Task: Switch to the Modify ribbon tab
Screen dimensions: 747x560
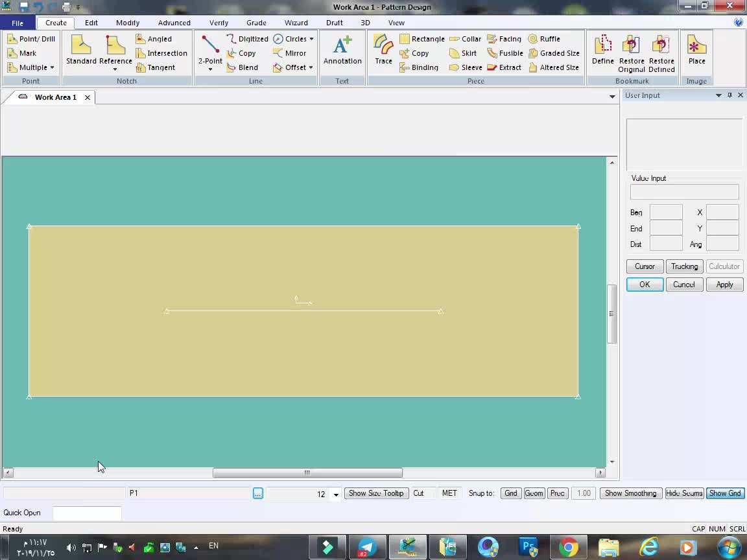Action: click(x=128, y=23)
